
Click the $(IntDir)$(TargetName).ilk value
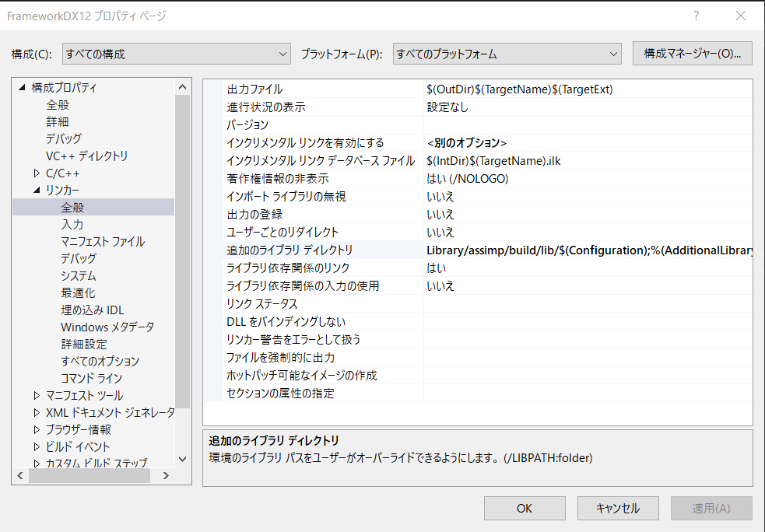pyautogui.click(x=493, y=160)
